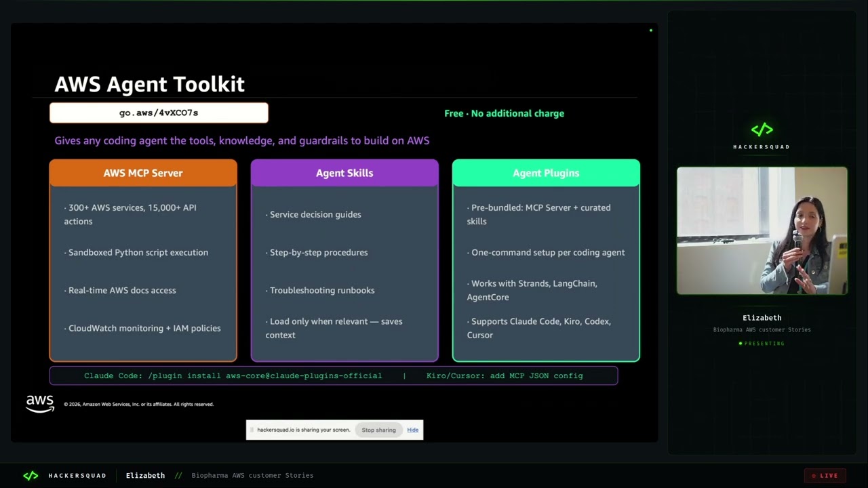Click the Claude Code plugin install command
Screen dimensions: 868x488
click(x=233, y=375)
